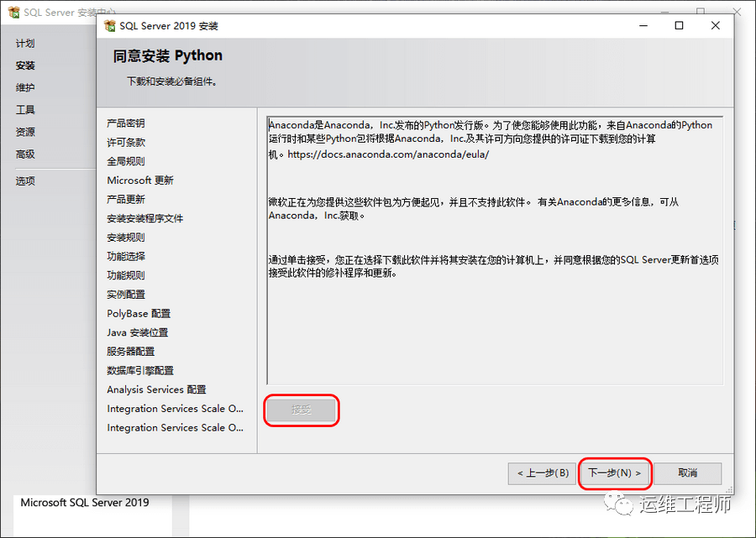
Task: Click the 下载和安装必备组件 subtitle
Action: tap(172, 81)
